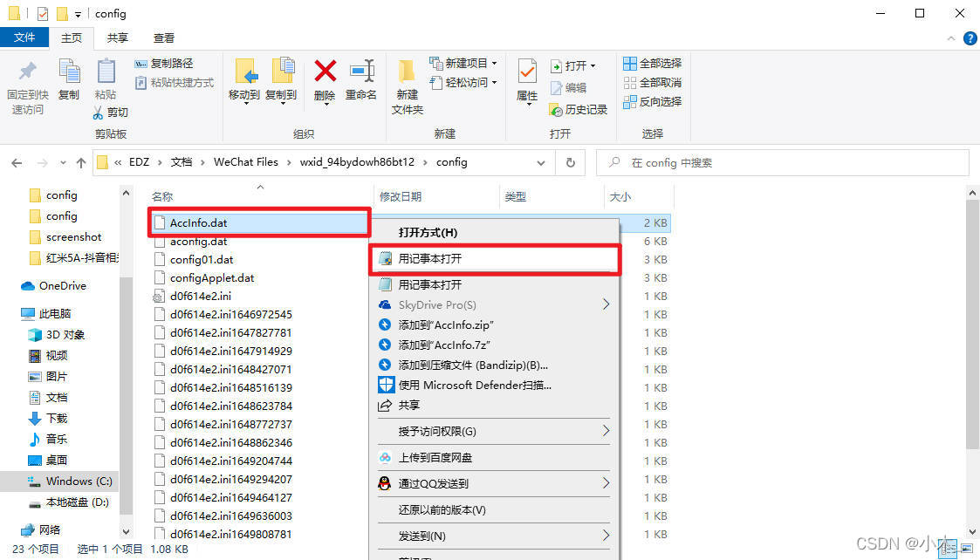Click the Pin to Quick Access icon
980x560 pixels.
(28, 71)
